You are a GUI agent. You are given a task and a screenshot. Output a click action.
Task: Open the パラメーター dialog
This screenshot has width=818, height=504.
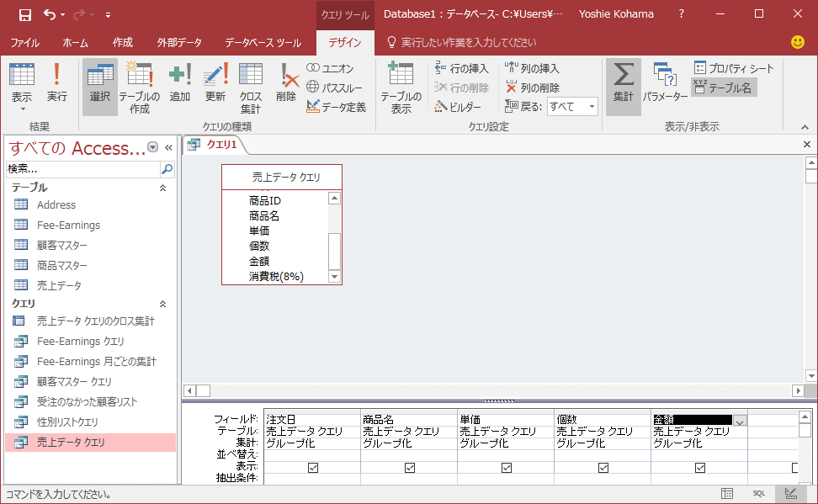pos(665,82)
